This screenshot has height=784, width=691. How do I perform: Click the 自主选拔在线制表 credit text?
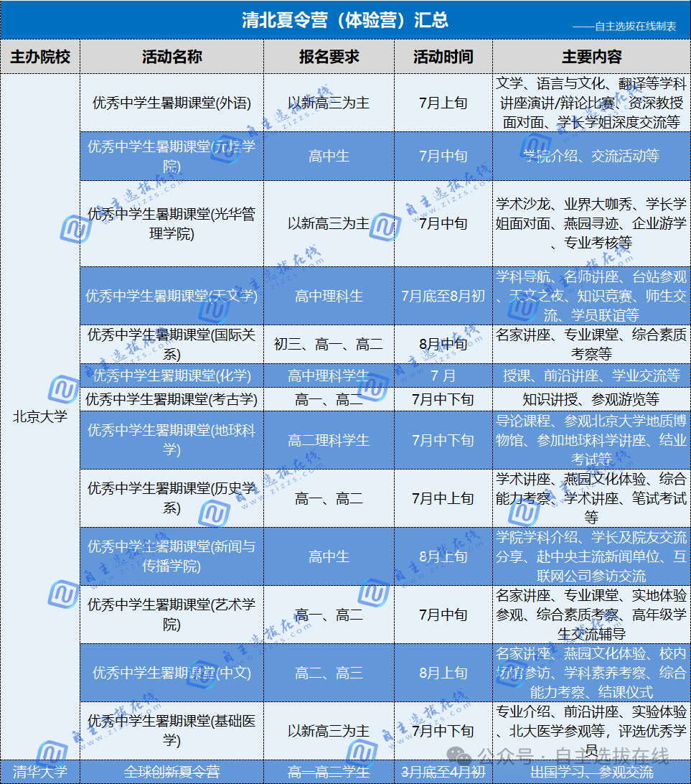pyautogui.click(x=624, y=26)
